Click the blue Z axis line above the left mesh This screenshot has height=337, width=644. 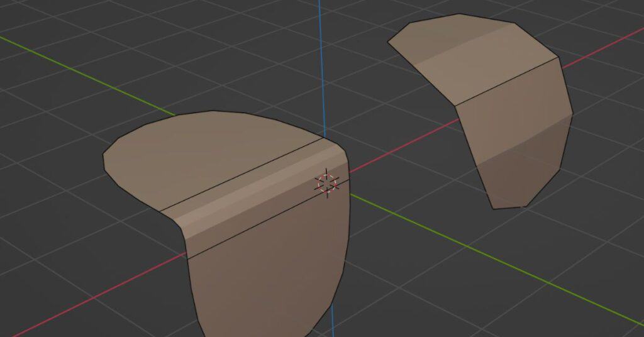tap(320, 63)
